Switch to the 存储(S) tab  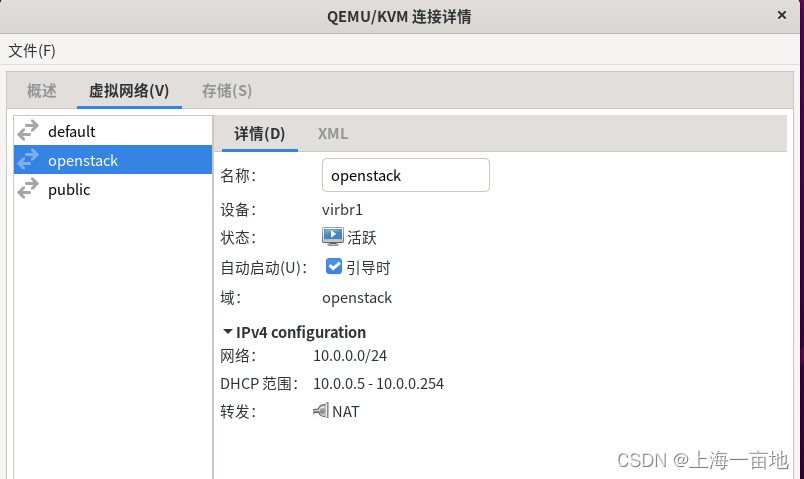click(227, 91)
